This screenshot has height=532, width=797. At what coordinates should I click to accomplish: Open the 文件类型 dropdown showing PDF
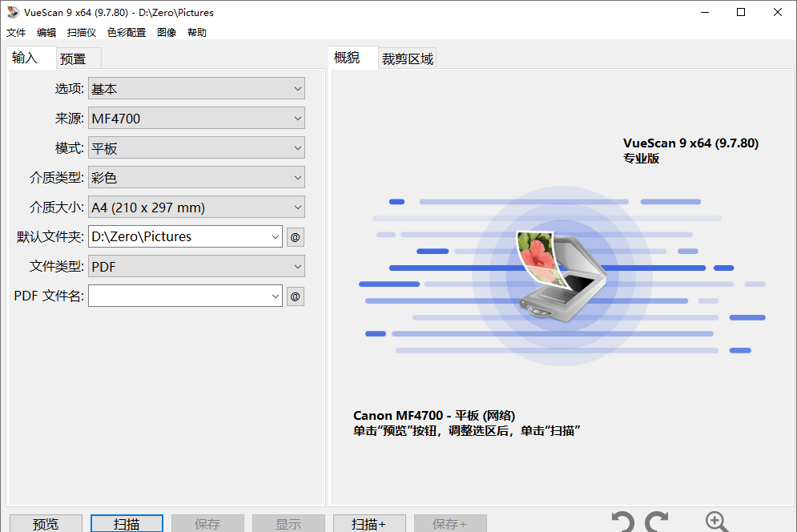[x=197, y=267]
